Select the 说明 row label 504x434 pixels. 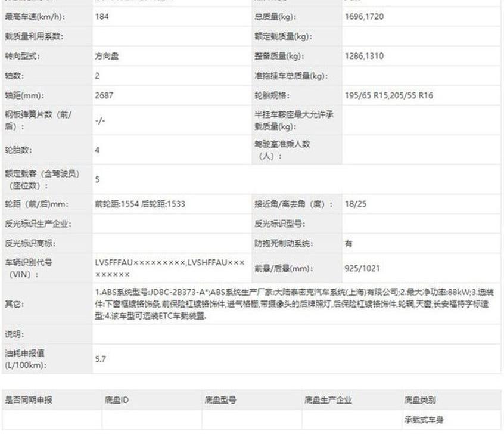pyautogui.click(x=14, y=334)
